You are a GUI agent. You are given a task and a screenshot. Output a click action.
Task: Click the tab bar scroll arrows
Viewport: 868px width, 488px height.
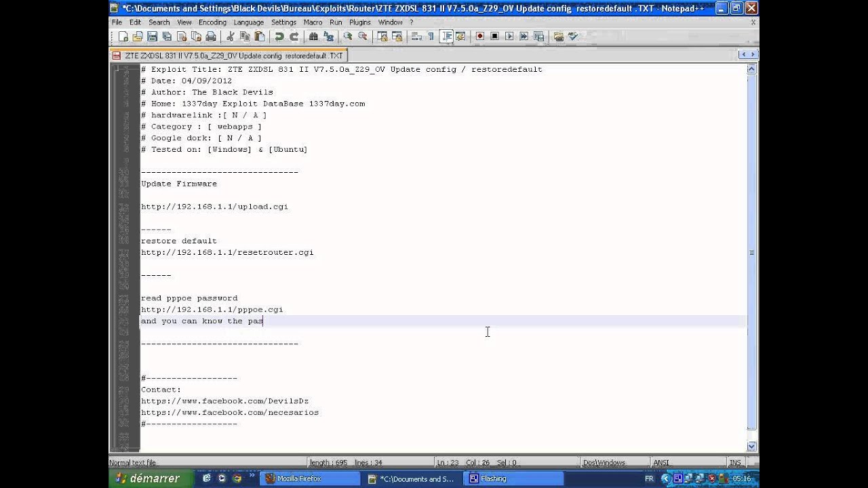(x=749, y=55)
